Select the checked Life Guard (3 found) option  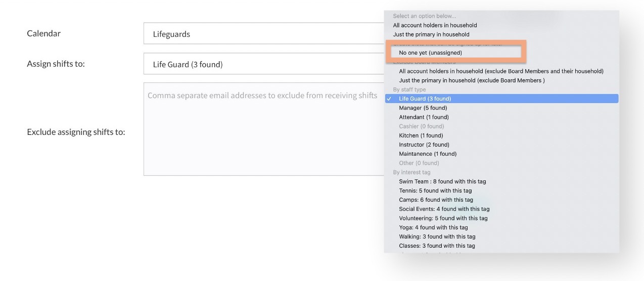pos(425,99)
